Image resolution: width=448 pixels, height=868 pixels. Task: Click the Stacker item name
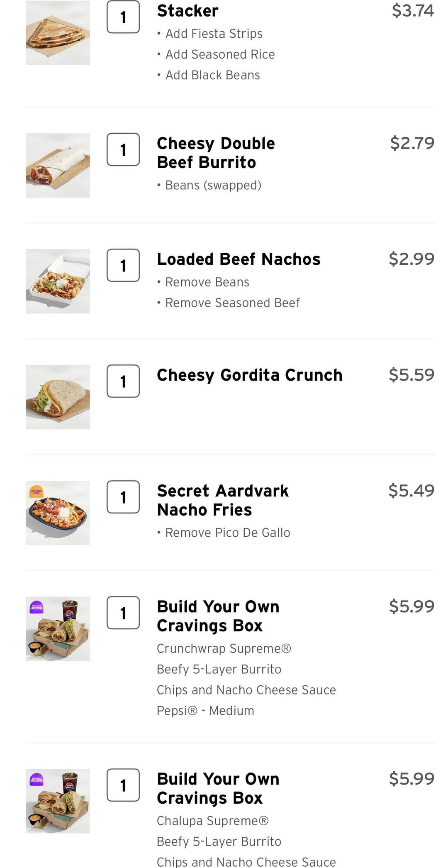(x=187, y=11)
